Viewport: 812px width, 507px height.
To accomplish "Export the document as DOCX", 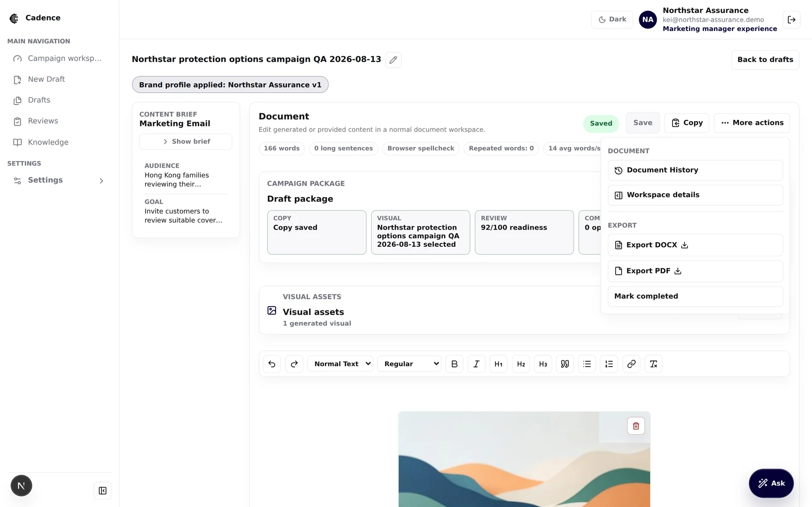I will tap(695, 245).
